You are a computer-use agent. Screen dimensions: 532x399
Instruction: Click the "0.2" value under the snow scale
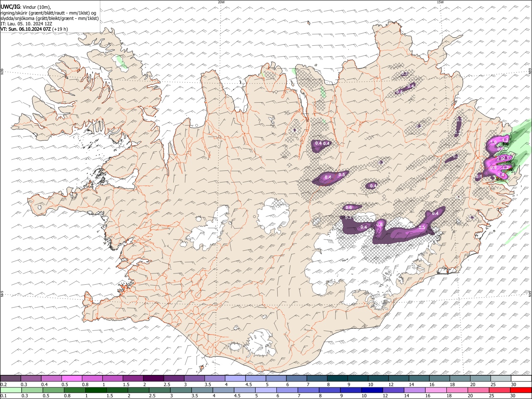pos(3,384)
